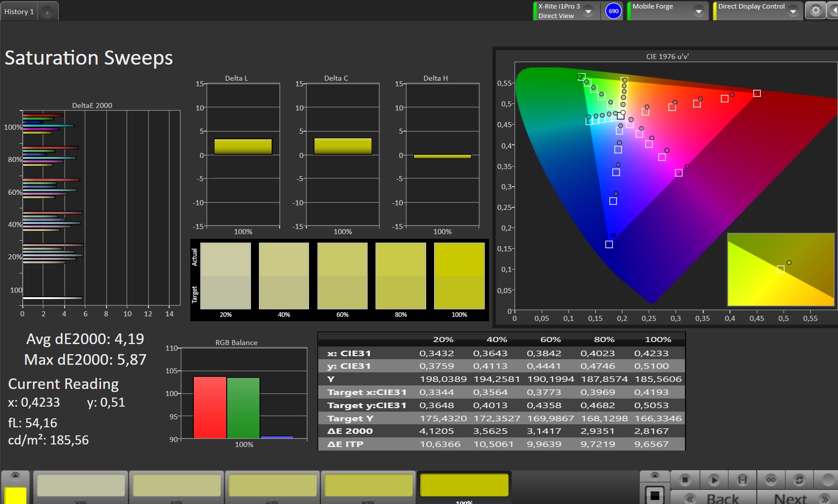Viewport: 838px width, 504px height.
Task: Click the blue 690 meter indicator
Action: point(613,11)
